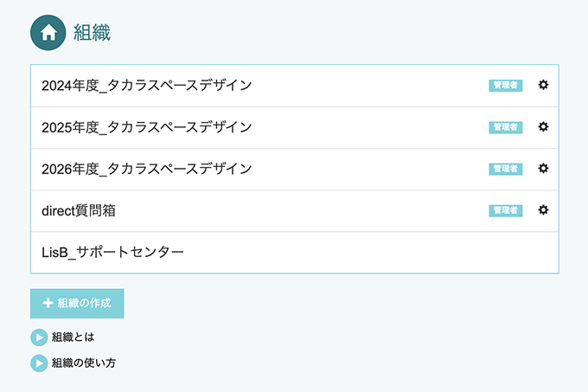588x392 pixels.
Task: Open settings gear for direct質問箱
Action: [543, 209]
